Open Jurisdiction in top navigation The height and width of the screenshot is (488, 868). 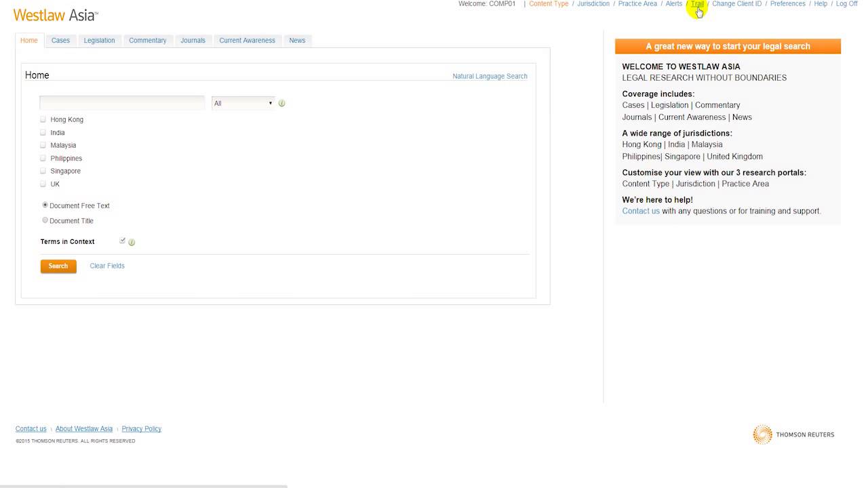[x=593, y=4]
